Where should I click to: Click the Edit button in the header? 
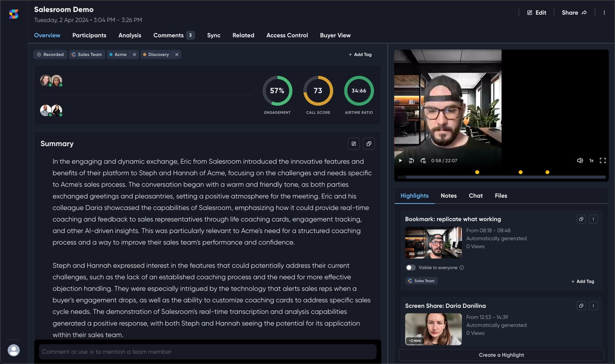point(537,12)
